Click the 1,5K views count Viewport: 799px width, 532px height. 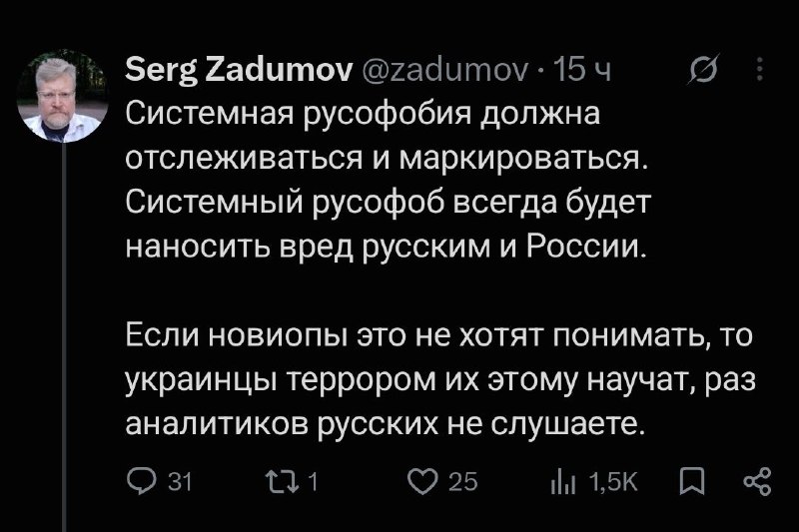[x=613, y=482]
